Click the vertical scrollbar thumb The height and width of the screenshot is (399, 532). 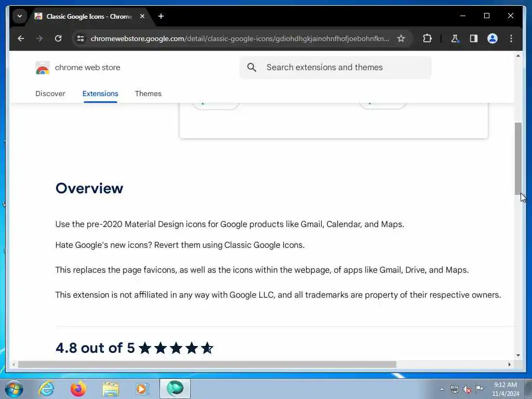click(x=518, y=158)
